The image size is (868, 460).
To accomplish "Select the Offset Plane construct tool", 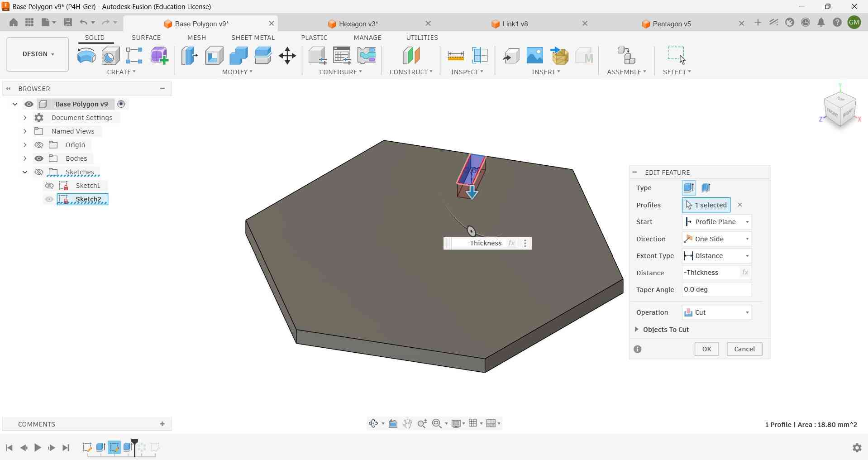I will coord(411,56).
